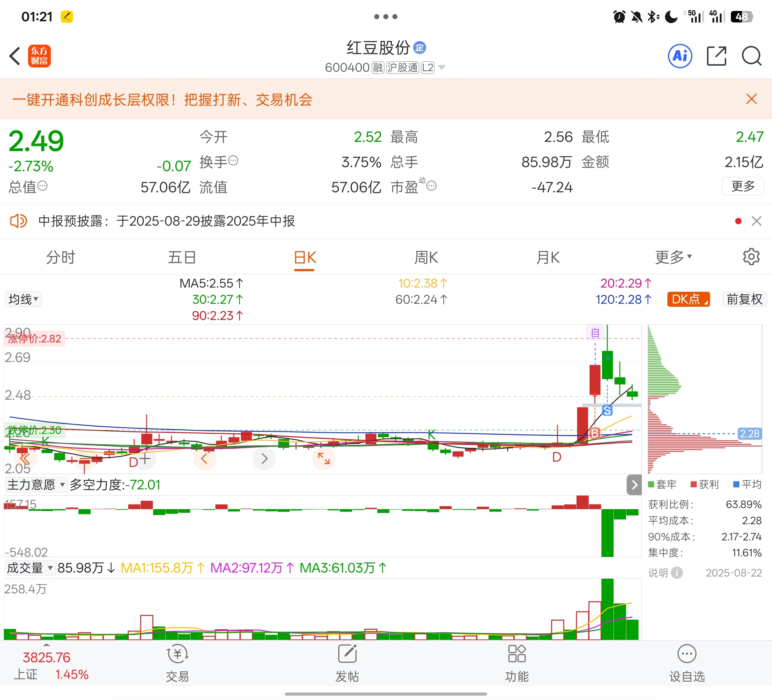Viewport: 772px width, 700px height.
Task: Tap 换手 info circle icon
Action: (233, 160)
